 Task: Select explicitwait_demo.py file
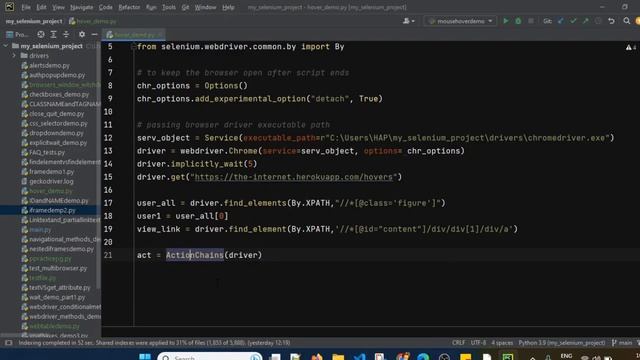pyautogui.click(x=58, y=143)
